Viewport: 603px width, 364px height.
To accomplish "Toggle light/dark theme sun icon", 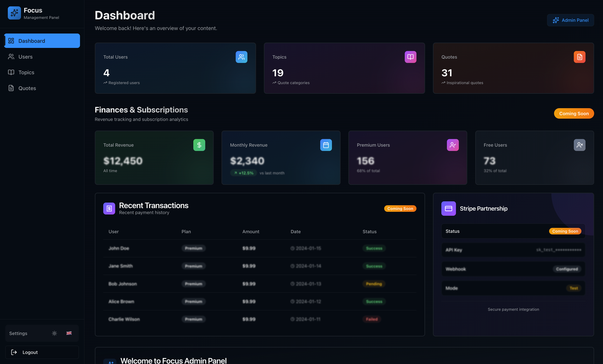I will pos(54,333).
